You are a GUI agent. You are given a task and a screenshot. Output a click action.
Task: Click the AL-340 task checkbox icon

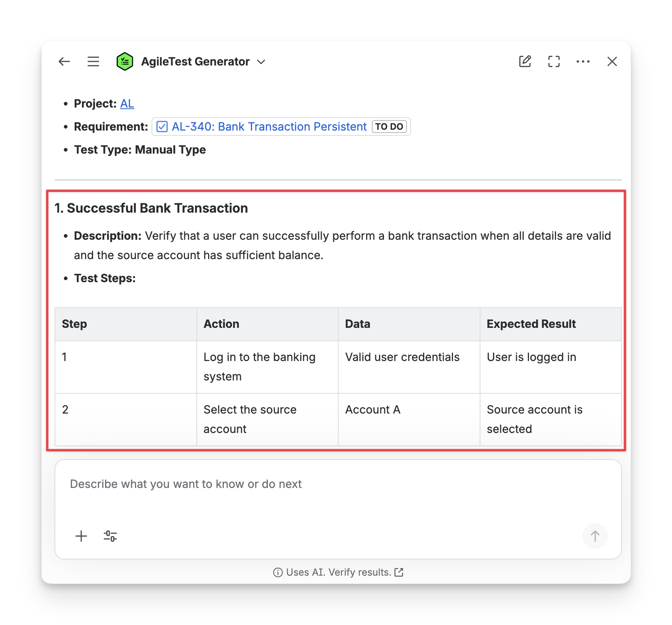coord(162,127)
